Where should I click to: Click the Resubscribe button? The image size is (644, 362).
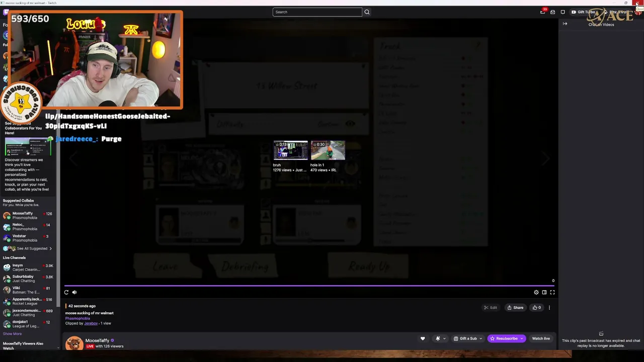coord(504,339)
